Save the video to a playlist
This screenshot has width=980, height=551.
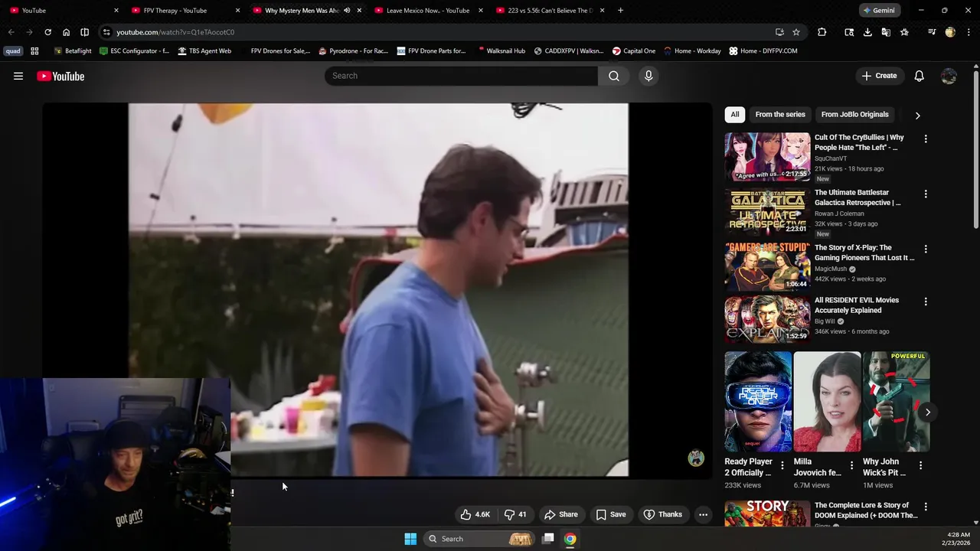pos(611,514)
